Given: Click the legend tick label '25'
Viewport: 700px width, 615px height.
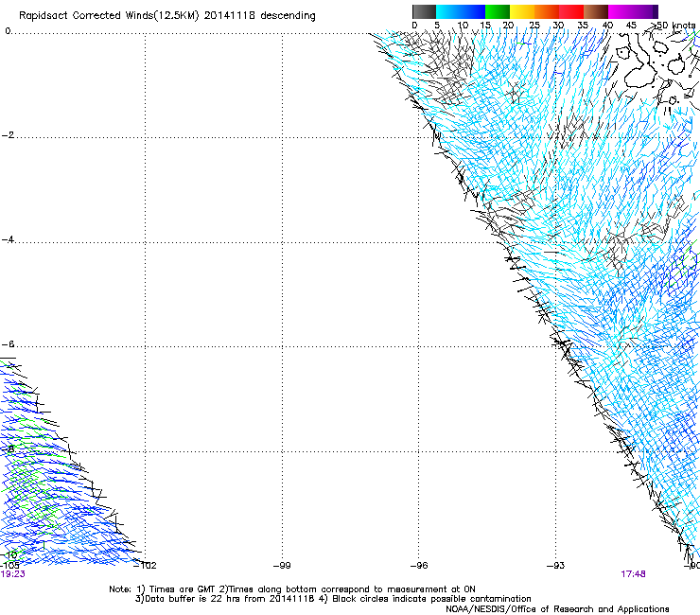Looking at the screenshot, I should coord(534,26).
